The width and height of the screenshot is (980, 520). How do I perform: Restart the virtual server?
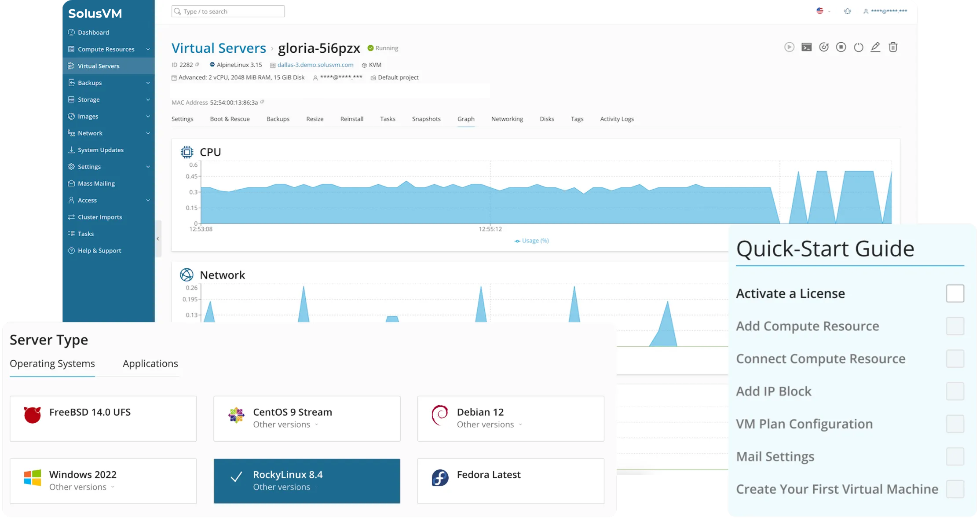click(823, 47)
